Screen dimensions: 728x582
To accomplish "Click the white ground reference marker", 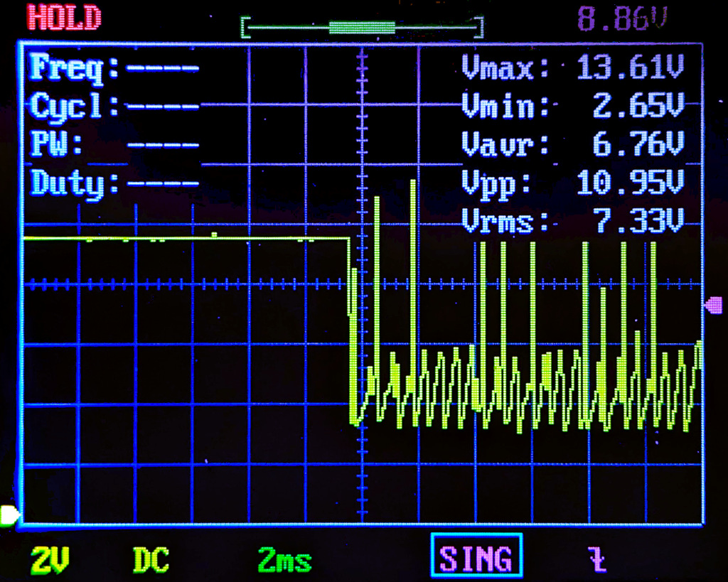I will 10,516.
